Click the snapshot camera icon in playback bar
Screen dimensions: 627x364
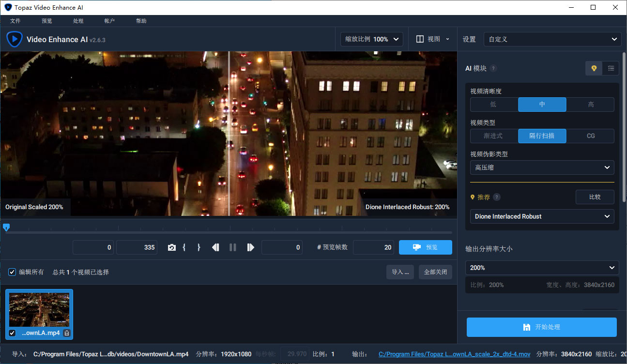coord(172,247)
